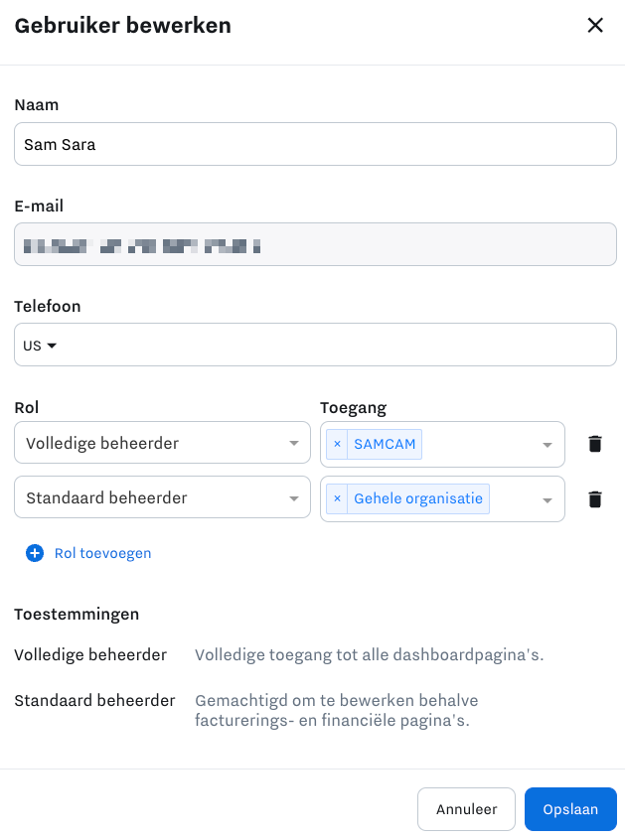Select the SAMCAM tag label

point(385,444)
